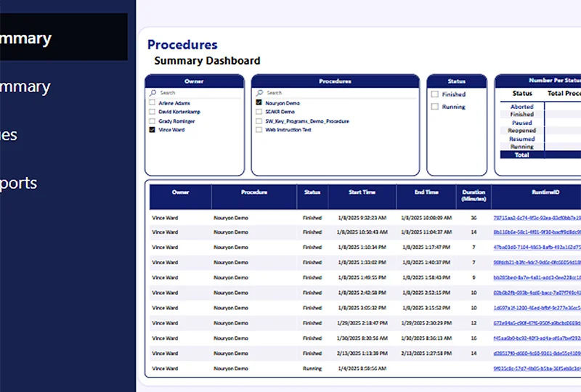Click the Total row in Number Per Status
The image size is (581, 392).
tap(540, 155)
